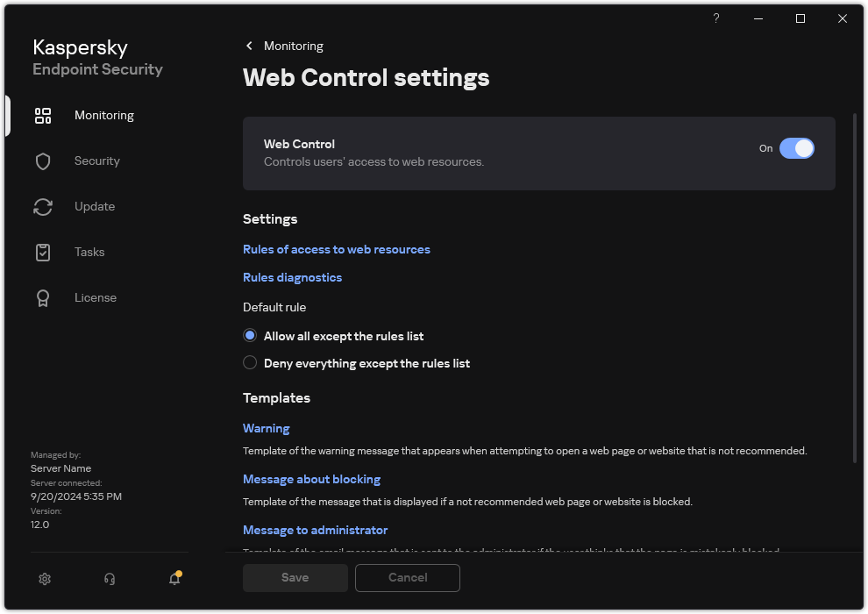Open notifications via the bell icon
The width and height of the screenshot is (868, 614).
pyautogui.click(x=174, y=579)
